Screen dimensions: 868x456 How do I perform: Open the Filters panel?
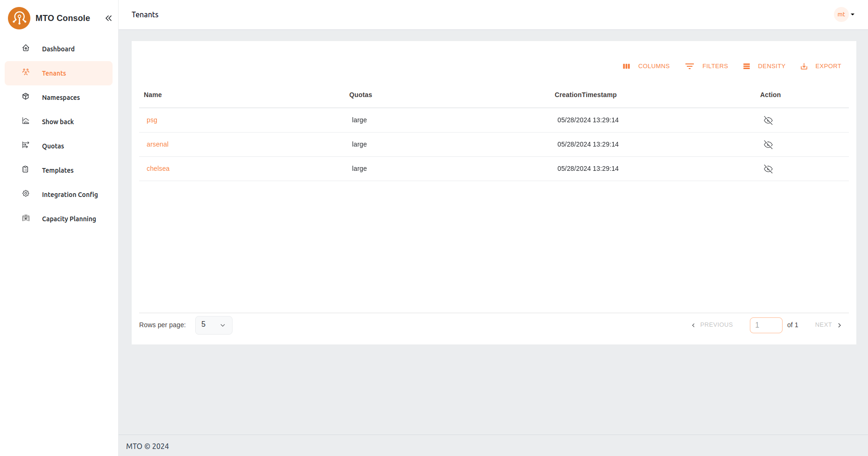coord(707,66)
